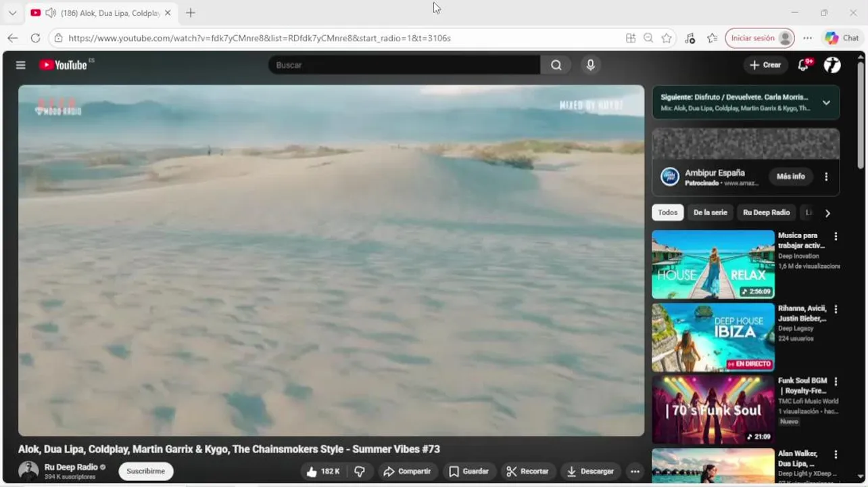This screenshot has width=868, height=487.
Task: Open media control music note icon
Action: pos(690,39)
